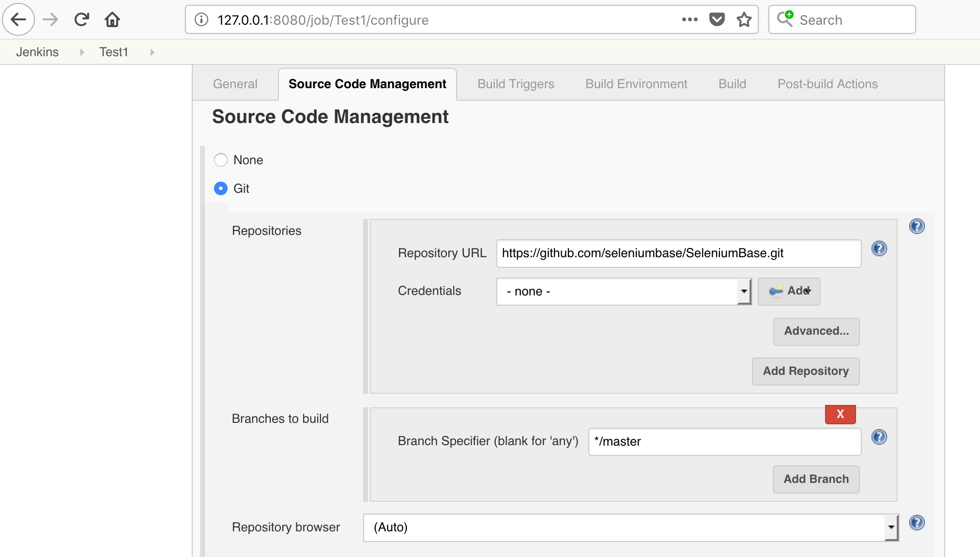The width and height of the screenshot is (980, 557).
Task: Open help icon beside Repository URL
Action: 879,249
